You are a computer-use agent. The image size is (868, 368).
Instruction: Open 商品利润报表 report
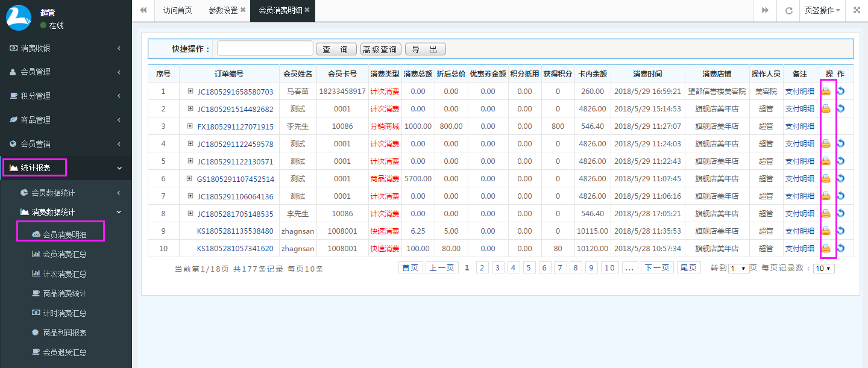coord(66,332)
